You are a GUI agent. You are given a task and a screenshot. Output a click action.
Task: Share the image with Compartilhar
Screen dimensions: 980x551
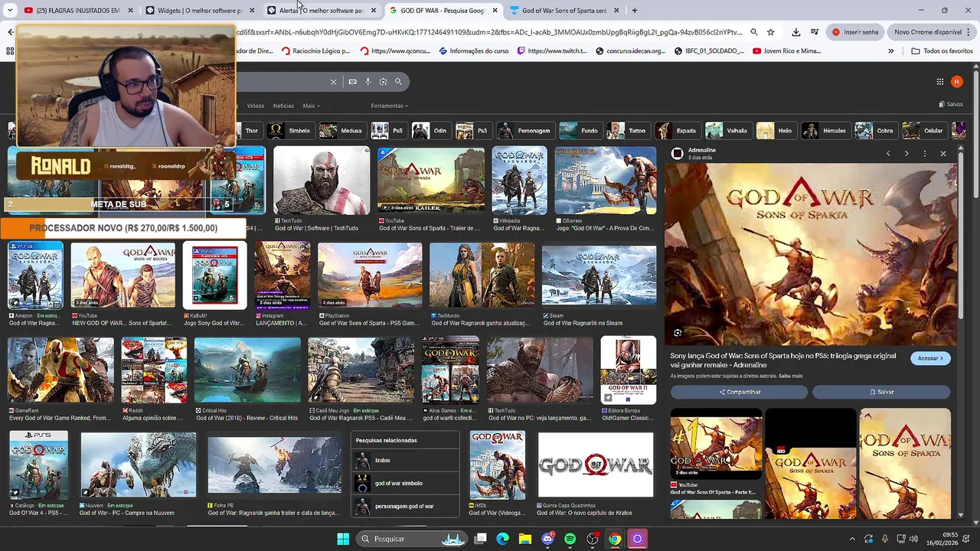[739, 392]
